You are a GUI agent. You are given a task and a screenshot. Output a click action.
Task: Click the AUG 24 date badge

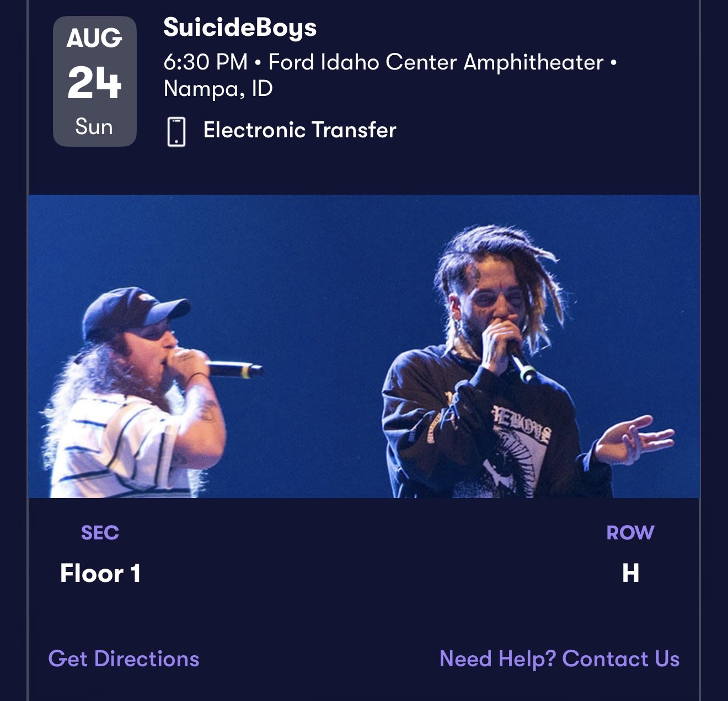[x=94, y=81]
